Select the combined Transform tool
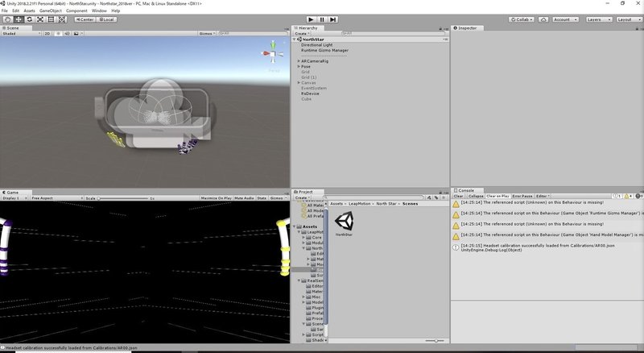Image resolution: width=644 pixels, height=353 pixels. 62,19
